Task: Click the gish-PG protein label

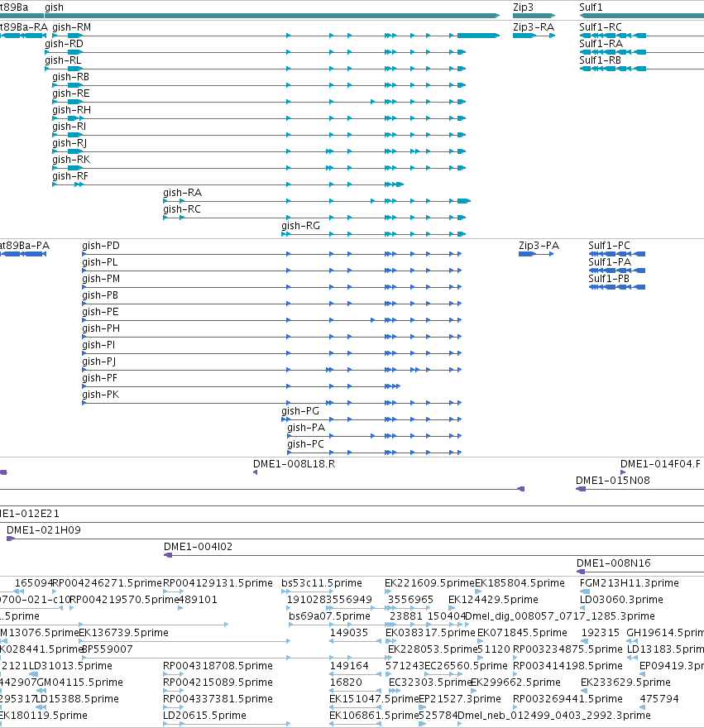Action: (x=300, y=411)
